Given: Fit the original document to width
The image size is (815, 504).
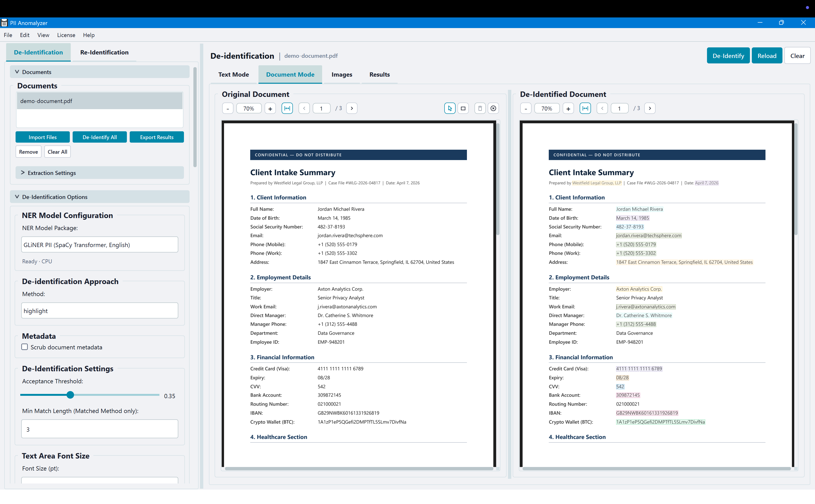Looking at the screenshot, I should tap(287, 108).
